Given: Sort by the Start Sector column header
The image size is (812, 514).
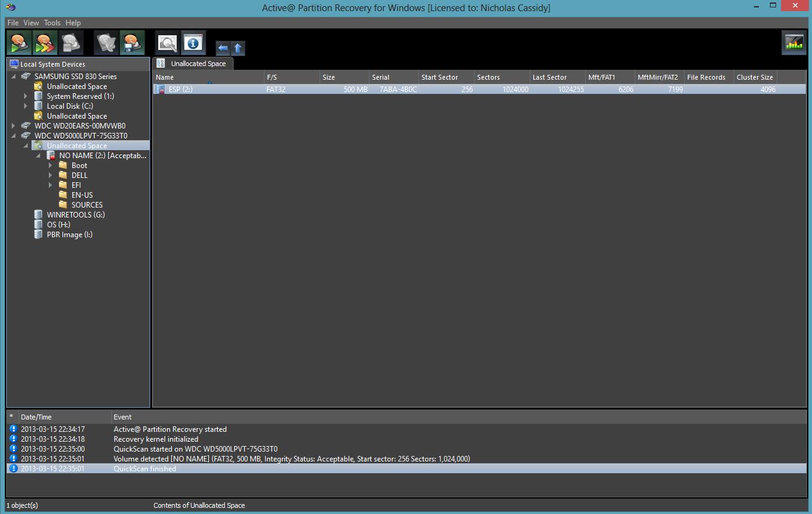Looking at the screenshot, I should click(x=446, y=77).
